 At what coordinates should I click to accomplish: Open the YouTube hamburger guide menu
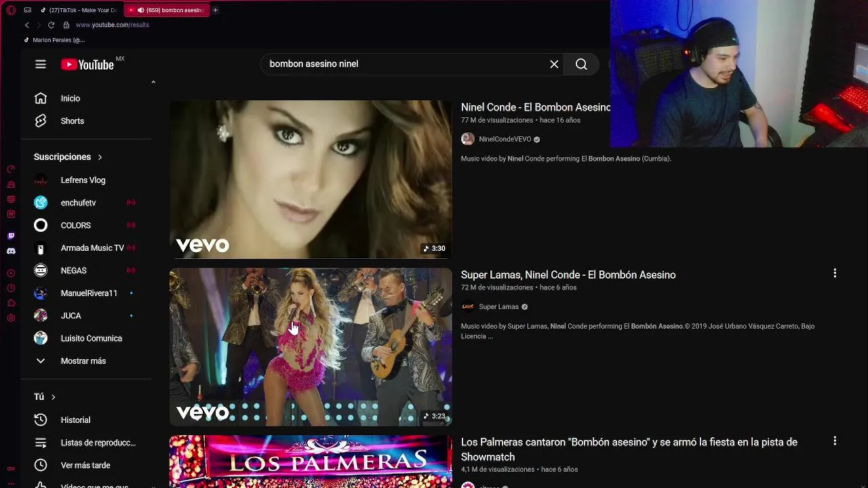(41, 64)
